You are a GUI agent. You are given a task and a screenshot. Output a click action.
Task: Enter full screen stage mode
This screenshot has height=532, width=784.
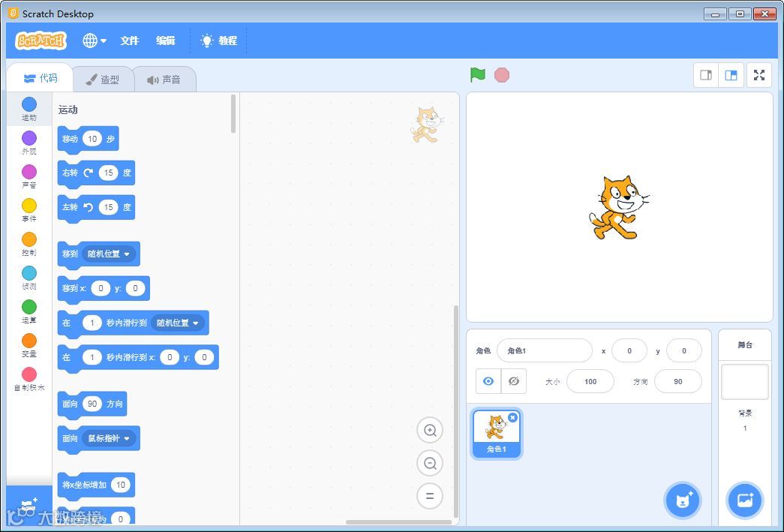tap(759, 75)
